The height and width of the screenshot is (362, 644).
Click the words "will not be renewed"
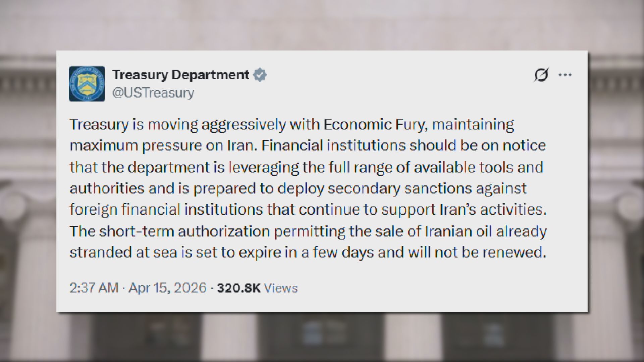(477, 252)
